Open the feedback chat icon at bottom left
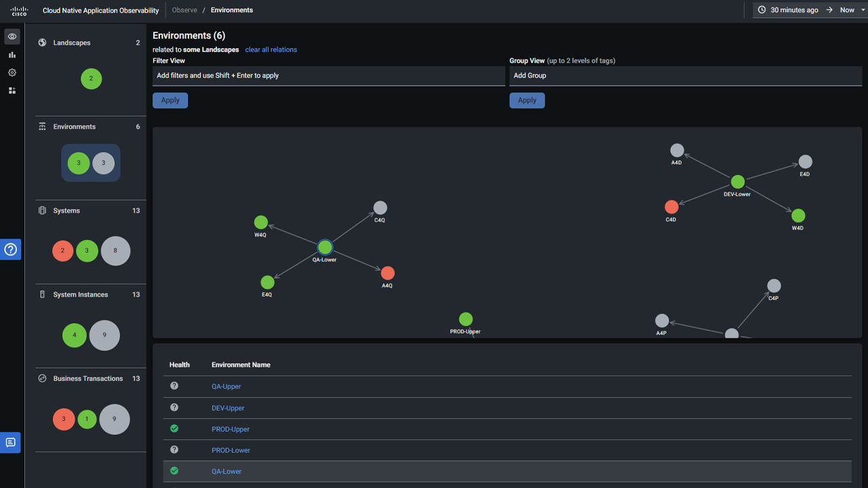Screen dimensions: 868x488 (x=11, y=443)
